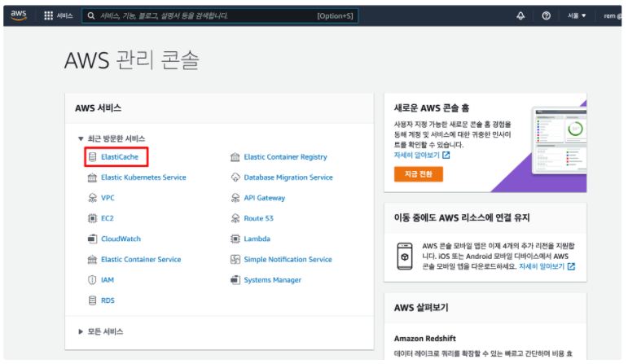
Task: Click the AWS 서비스 panel heading
Action: (x=98, y=108)
